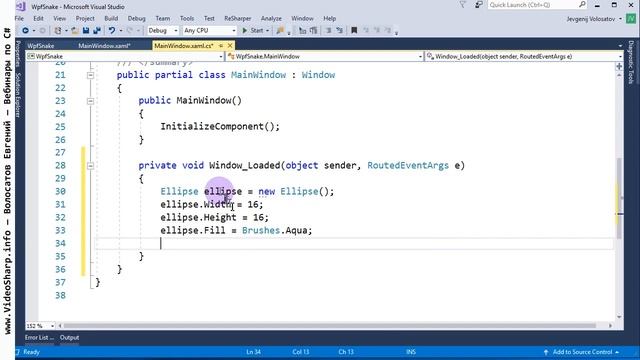Screen dimensions: 640x360
Task: Click the Open File folder icon
Action: click(x=75, y=31)
